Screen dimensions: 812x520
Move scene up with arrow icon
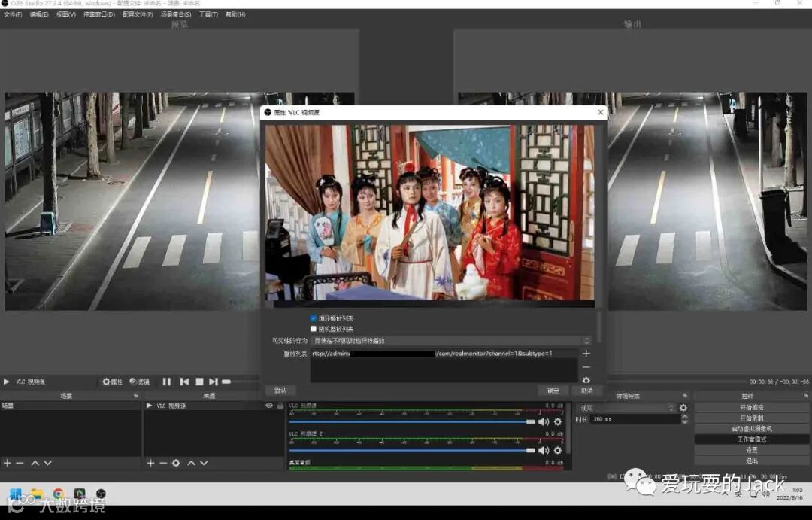coord(35,463)
